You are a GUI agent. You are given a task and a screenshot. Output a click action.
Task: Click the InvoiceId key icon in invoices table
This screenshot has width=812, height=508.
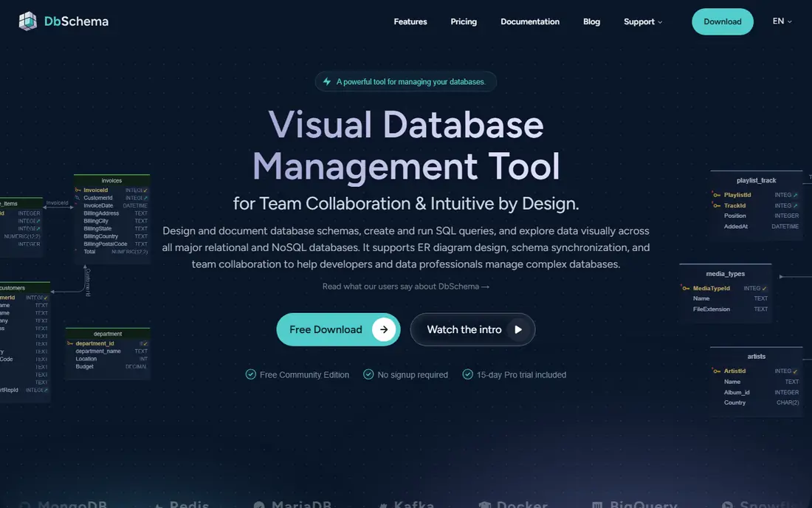78,190
